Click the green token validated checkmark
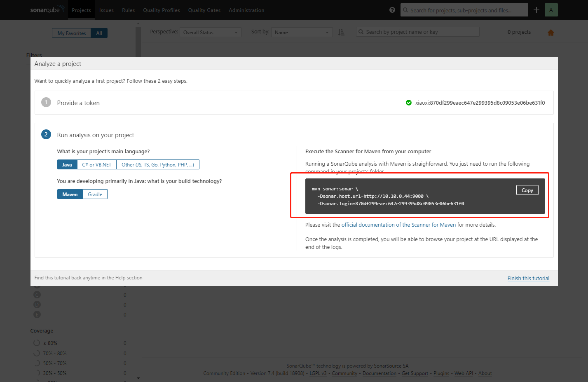Screen dimensions: 588x382 click(x=409, y=103)
